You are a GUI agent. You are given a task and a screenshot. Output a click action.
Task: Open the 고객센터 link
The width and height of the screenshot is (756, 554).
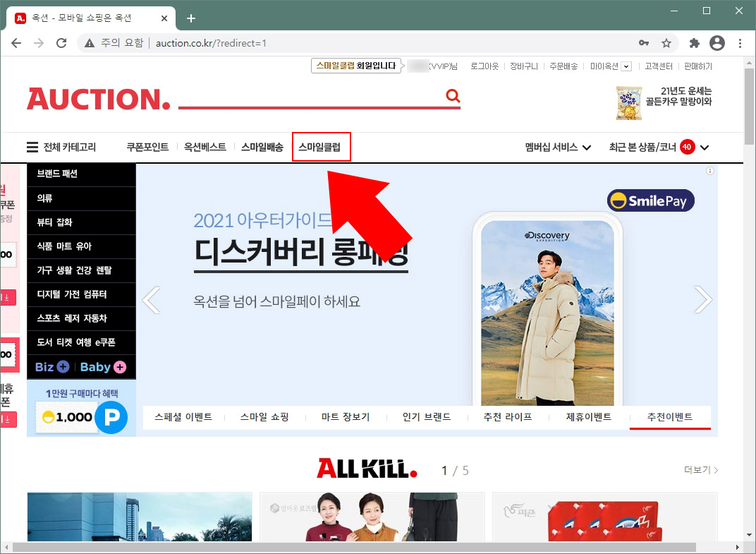point(659,66)
